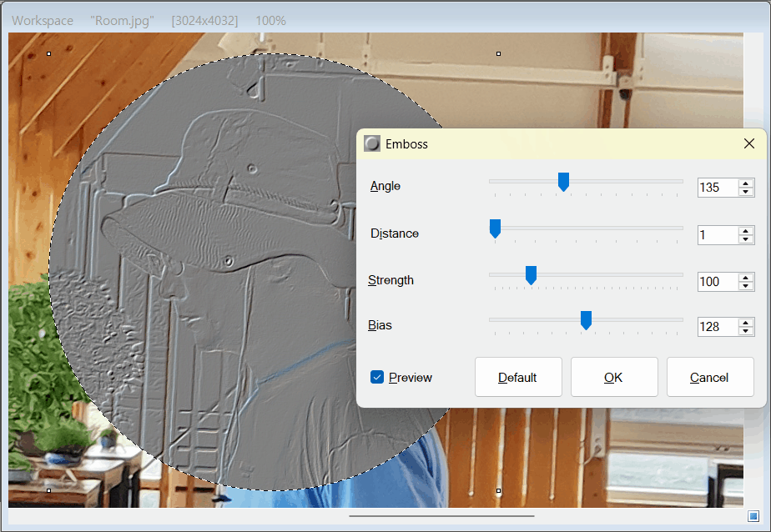Cancel the Emboss dialog
The width and height of the screenshot is (771, 532).
[710, 377]
